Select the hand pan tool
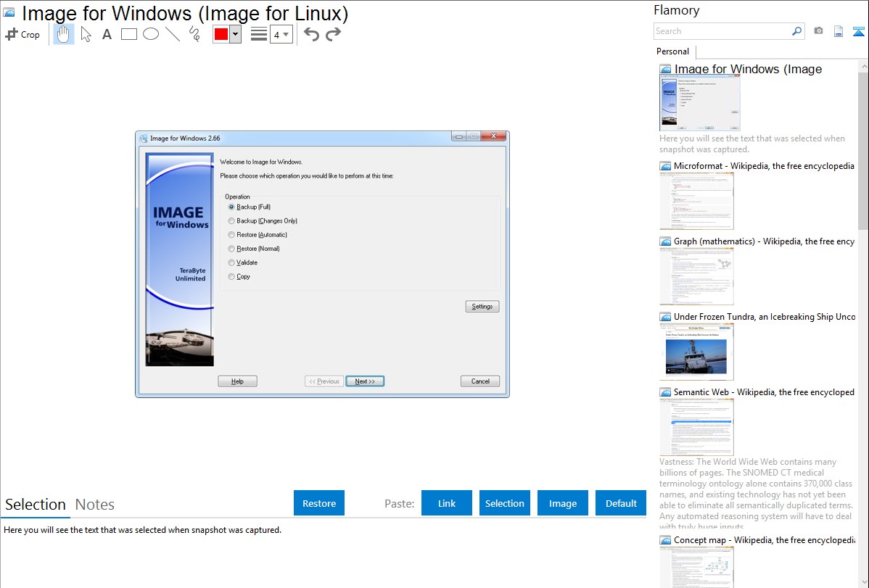Image resolution: width=869 pixels, height=588 pixels. click(63, 34)
